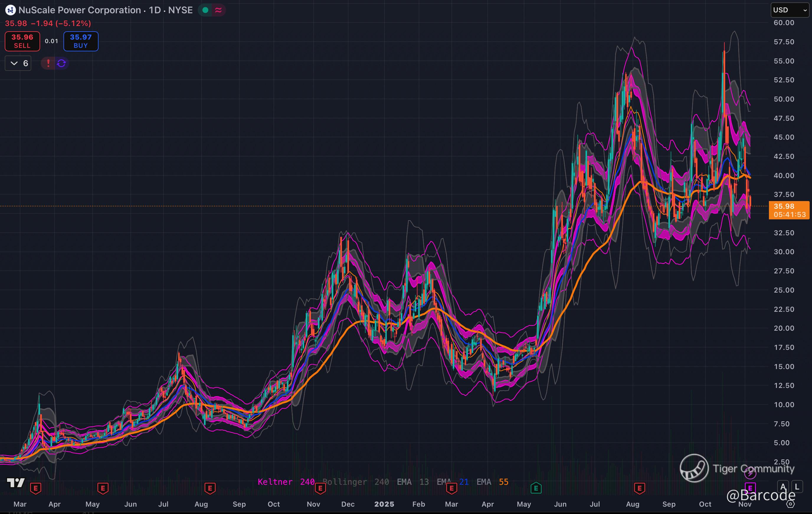Screen dimensions: 812x514
Task: Click the SELL 35.96 button
Action: (22, 41)
